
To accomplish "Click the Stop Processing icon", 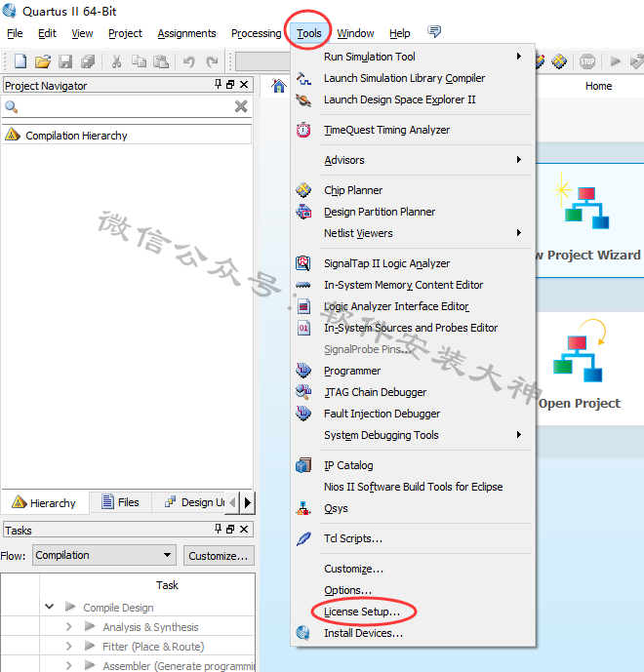I will click(x=587, y=61).
